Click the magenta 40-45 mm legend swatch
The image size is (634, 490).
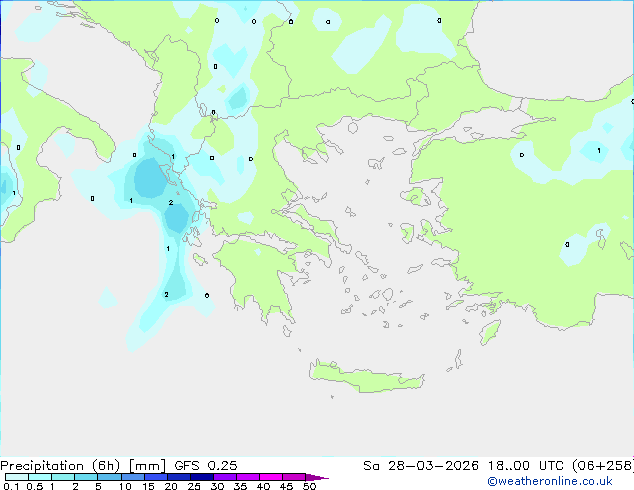pos(271,477)
